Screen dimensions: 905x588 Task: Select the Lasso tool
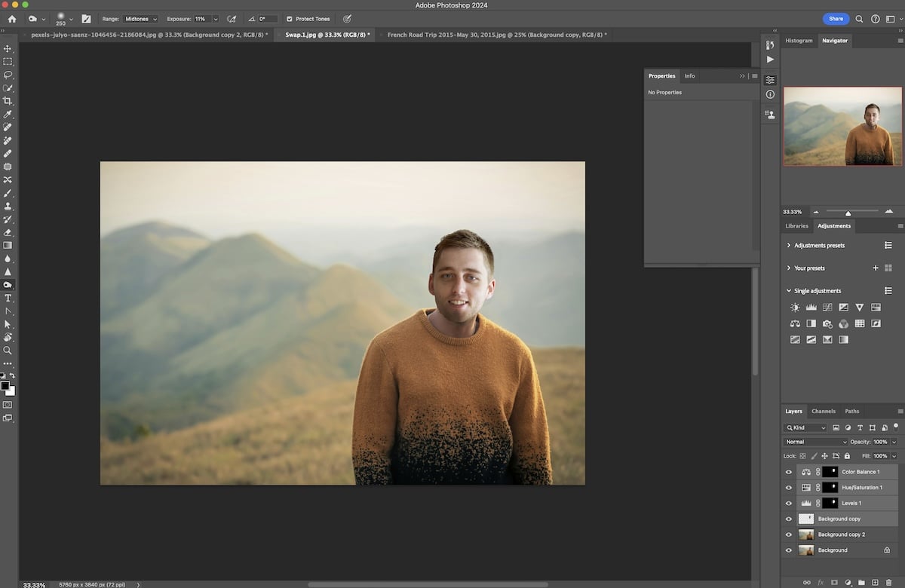(x=8, y=75)
